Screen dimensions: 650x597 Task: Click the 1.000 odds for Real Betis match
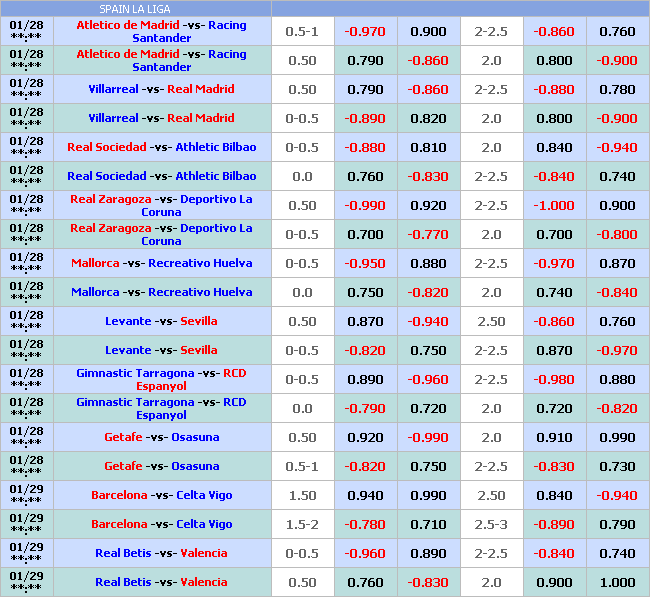(617, 582)
